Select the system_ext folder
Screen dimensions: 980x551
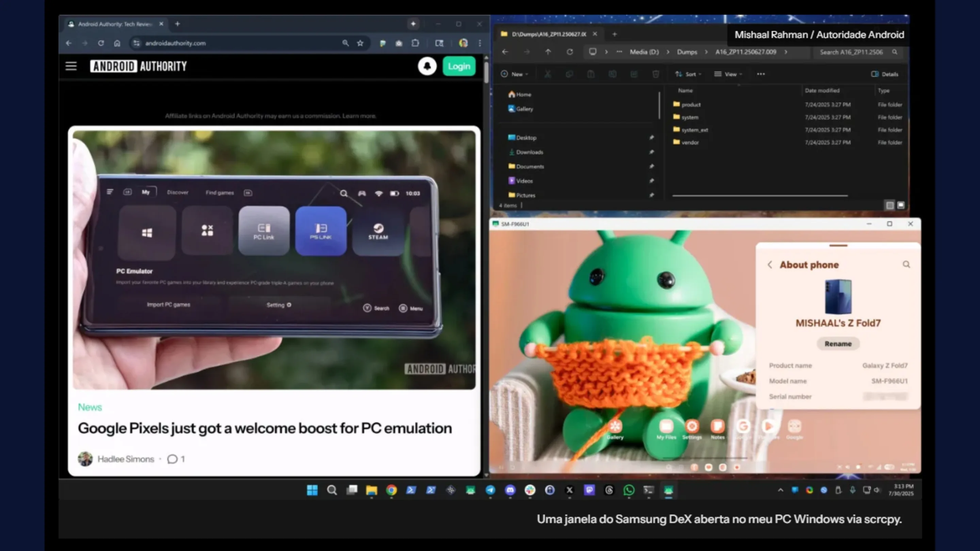pos(694,130)
